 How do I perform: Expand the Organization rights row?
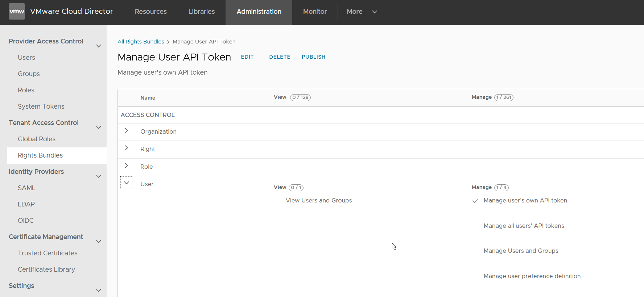[127, 131]
